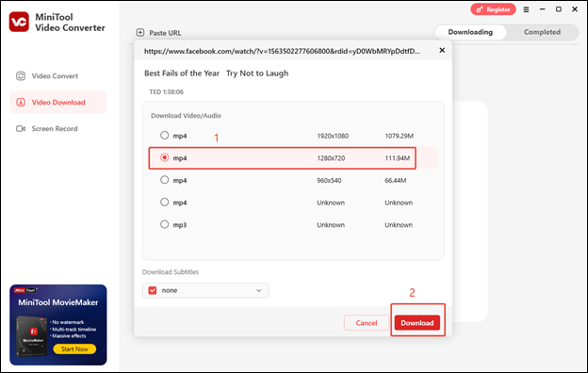
Task: Click the 111.94M file size
Action: [398, 158]
